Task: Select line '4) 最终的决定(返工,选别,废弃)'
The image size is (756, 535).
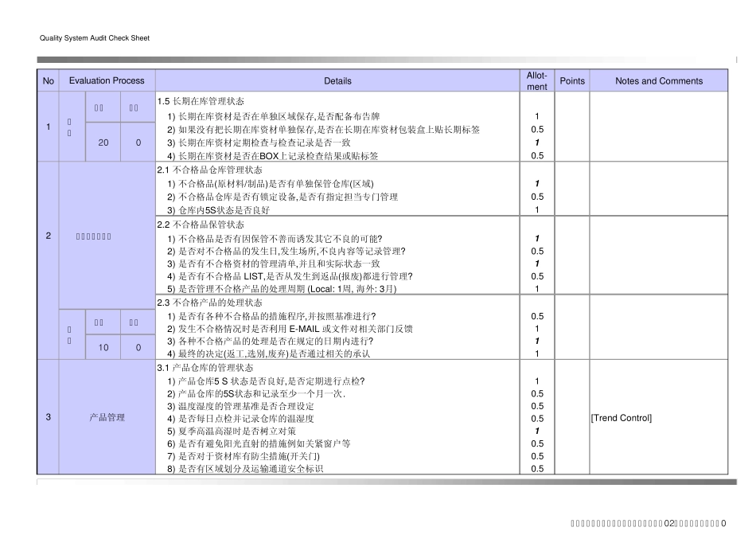Action: click(268, 353)
